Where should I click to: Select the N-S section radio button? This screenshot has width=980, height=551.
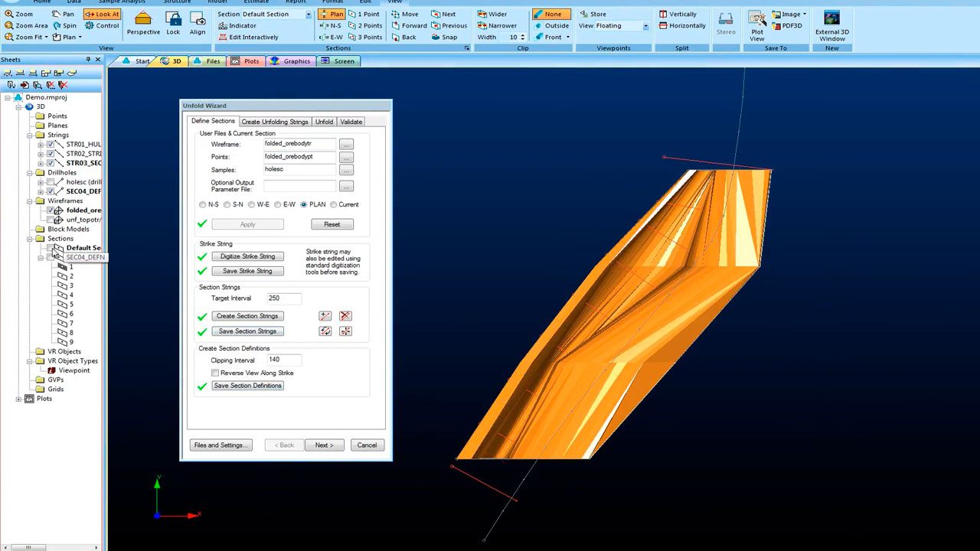[203, 205]
